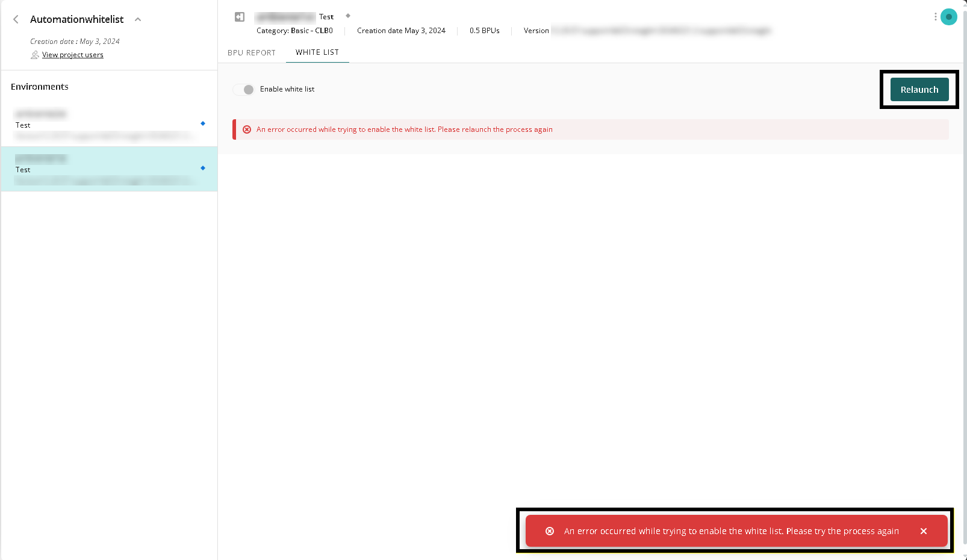The width and height of the screenshot is (967, 560).
Task: Select the first Test environment in list
Action: coord(109,125)
